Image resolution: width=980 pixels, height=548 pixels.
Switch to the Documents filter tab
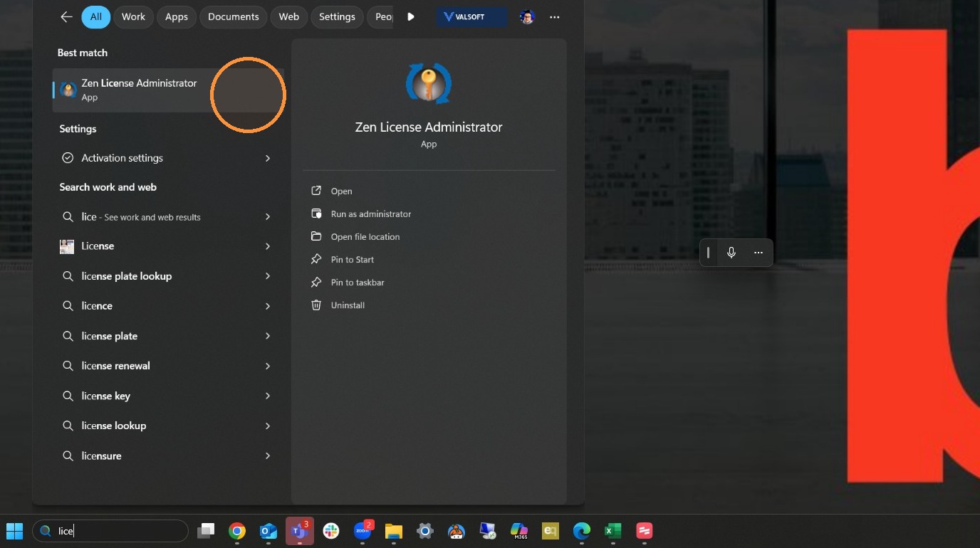[234, 17]
